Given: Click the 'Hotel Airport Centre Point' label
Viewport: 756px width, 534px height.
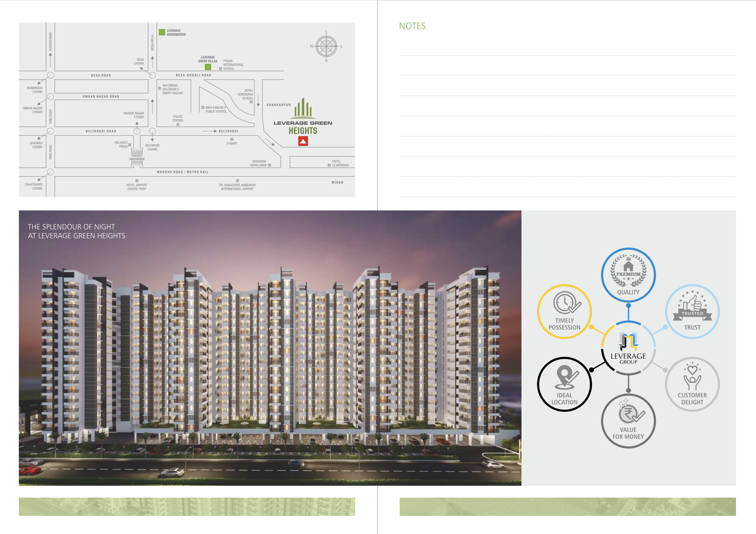Looking at the screenshot, I should point(137,187).
